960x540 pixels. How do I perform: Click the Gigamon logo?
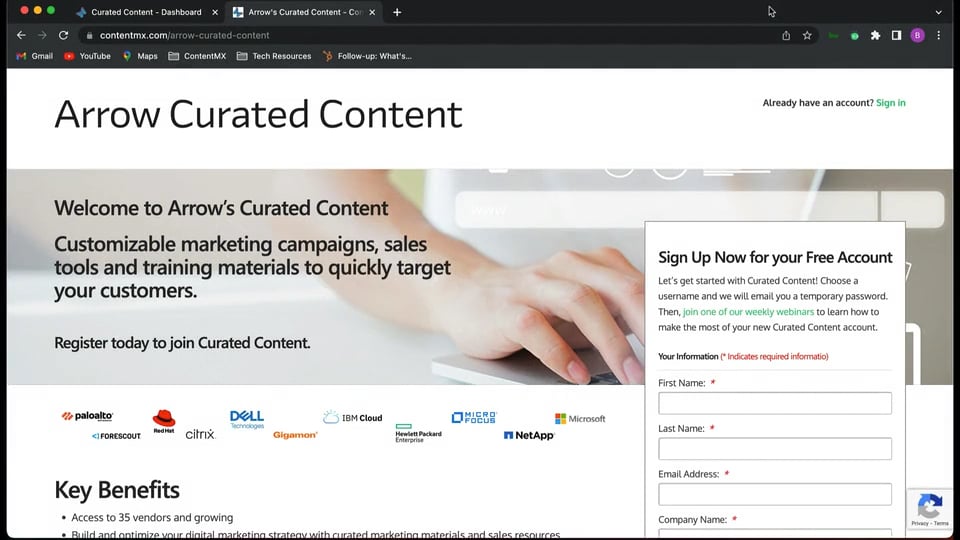click(295, 435)
